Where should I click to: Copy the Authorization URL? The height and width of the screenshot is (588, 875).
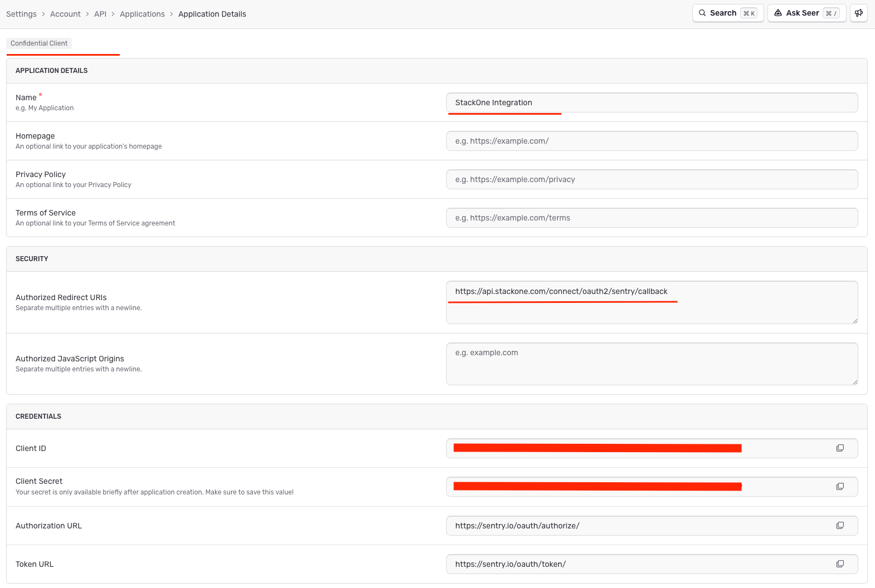tap(840, 526)
